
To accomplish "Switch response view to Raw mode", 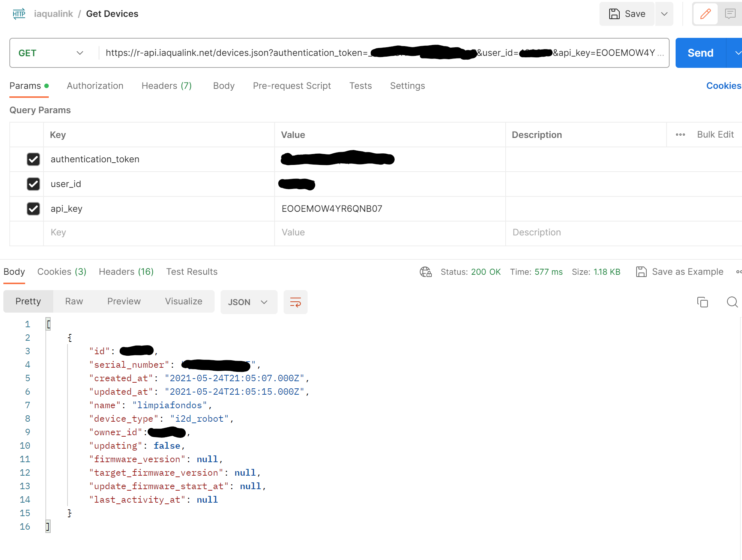I will tap(74, 301).
